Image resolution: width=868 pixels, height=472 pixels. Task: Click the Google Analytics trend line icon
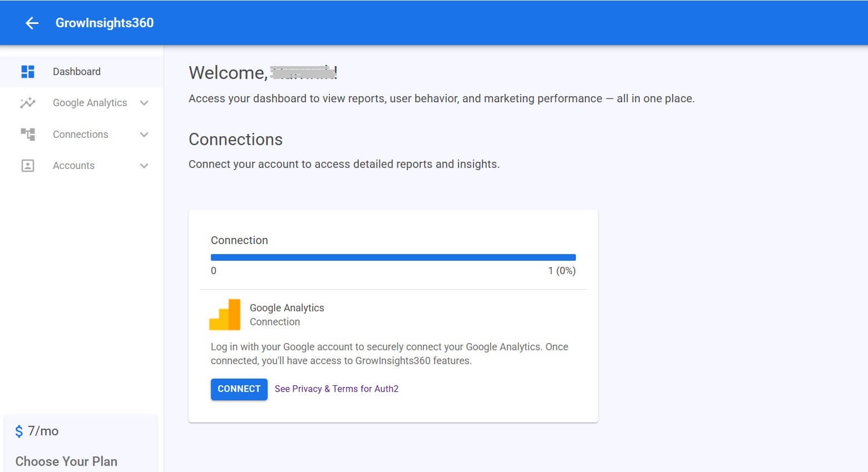point(28,103)
